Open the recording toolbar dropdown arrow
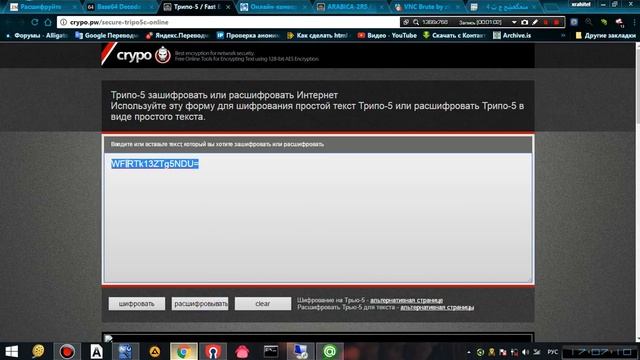 pos(514,22)
